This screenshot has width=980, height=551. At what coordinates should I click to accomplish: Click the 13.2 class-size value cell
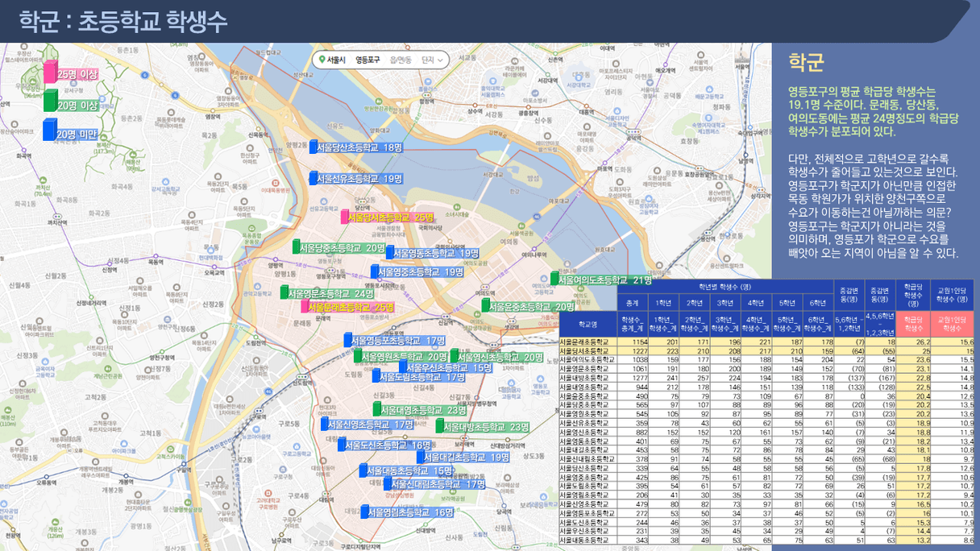point(913,539)
